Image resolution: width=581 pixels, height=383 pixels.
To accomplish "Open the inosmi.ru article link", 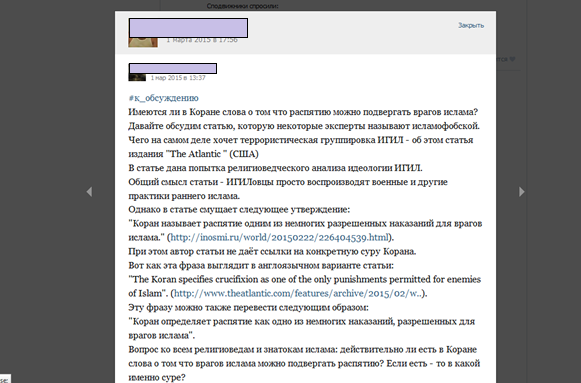I will pyautogui.click(x=279, y=237).
